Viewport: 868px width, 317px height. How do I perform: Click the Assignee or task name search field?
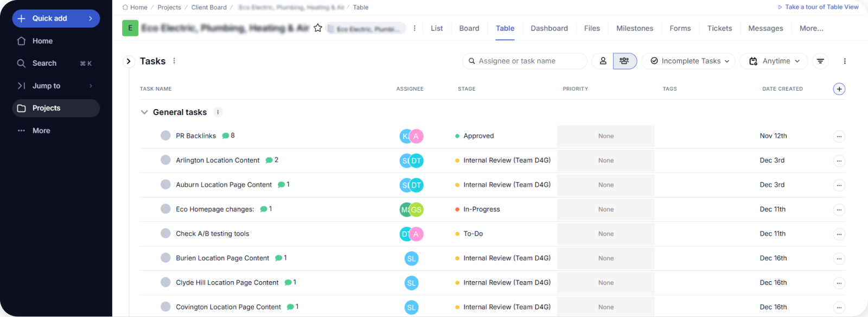coord(526,61)
